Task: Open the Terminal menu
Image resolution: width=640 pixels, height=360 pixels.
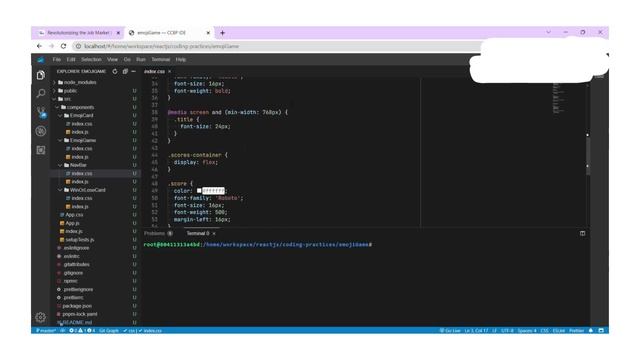Action: (161, 60)
